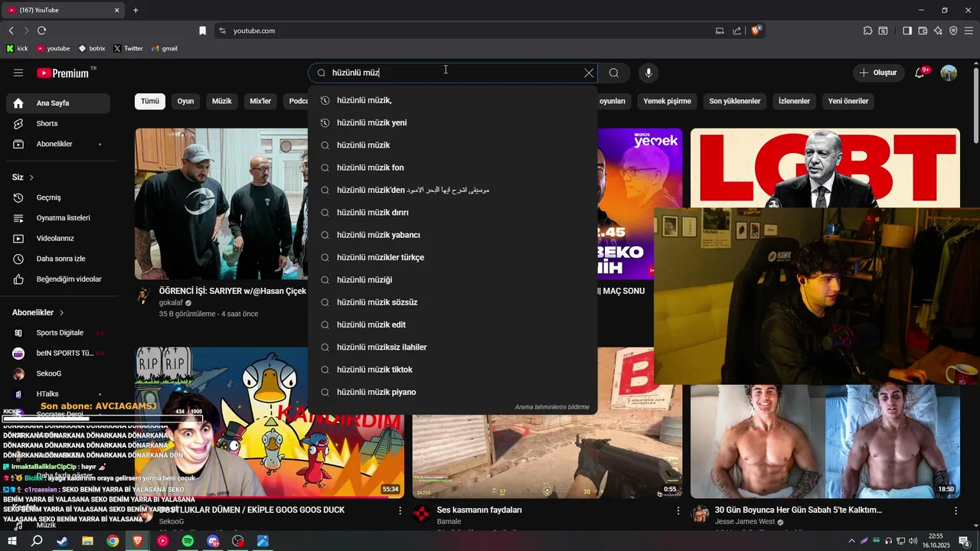Open the ÖĞRENCİ İŞİ: SARIYER video thumbnail
The image size is (980, 551).
point(221,204)
